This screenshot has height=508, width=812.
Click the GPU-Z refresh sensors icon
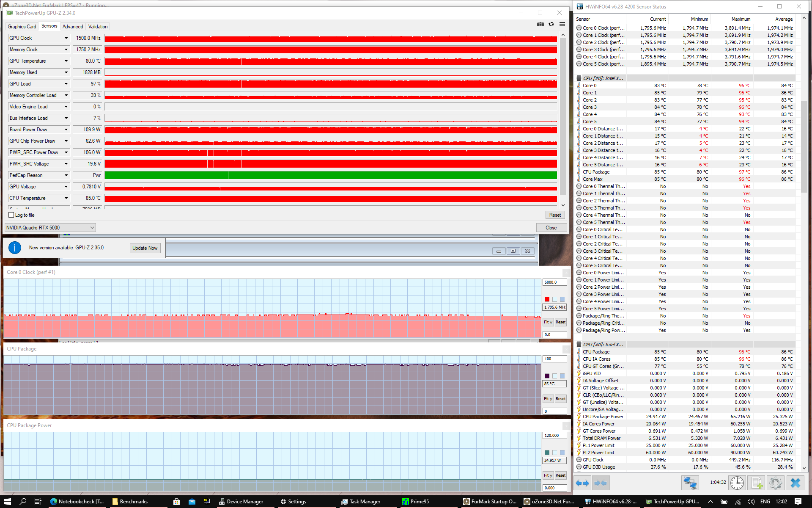pyautogui.click(x=551, y=25)
